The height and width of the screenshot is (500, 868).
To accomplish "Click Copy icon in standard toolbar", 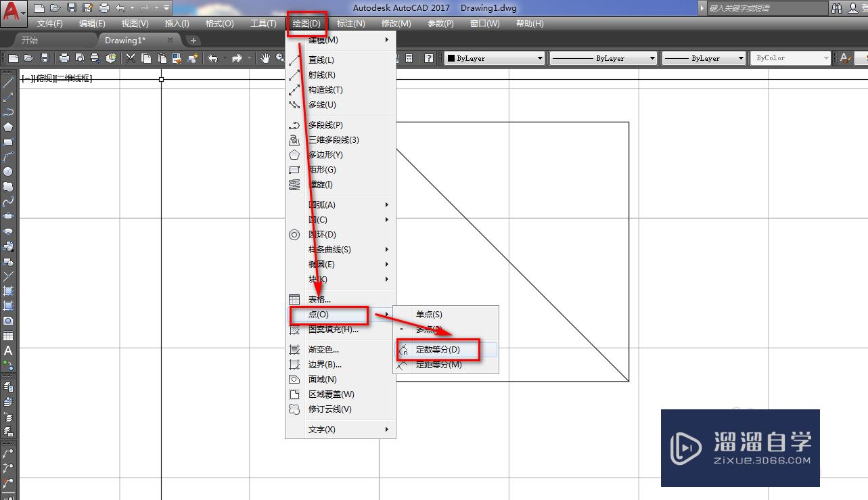I will pos(146,58).
